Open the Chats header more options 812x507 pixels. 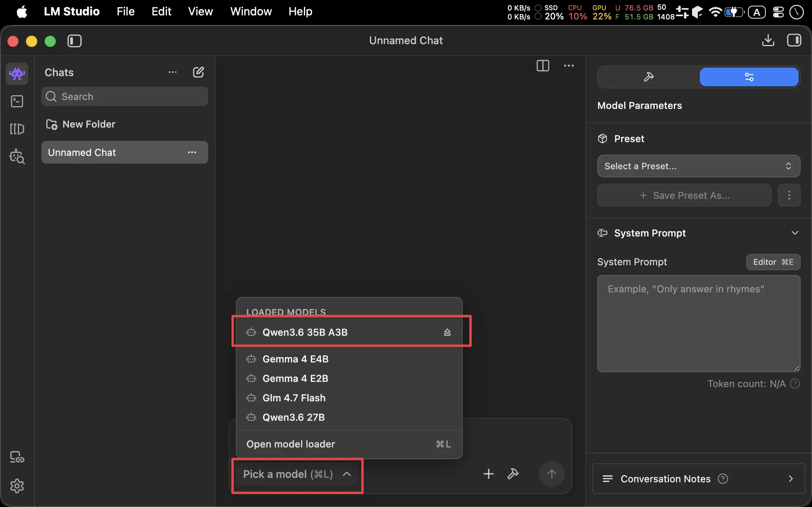coord(173,72)
